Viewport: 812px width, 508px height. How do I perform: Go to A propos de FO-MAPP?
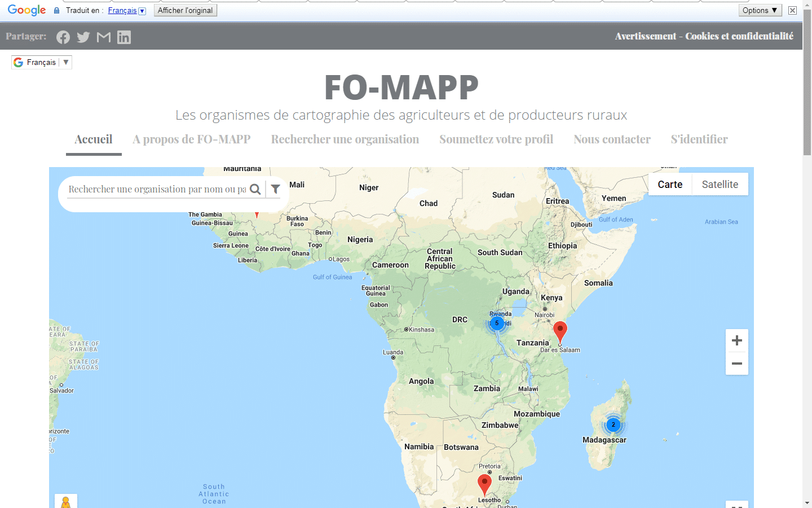tap(192, 139)
